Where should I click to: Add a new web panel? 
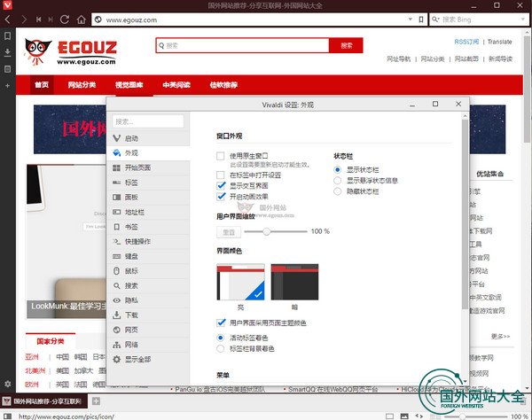7,86
